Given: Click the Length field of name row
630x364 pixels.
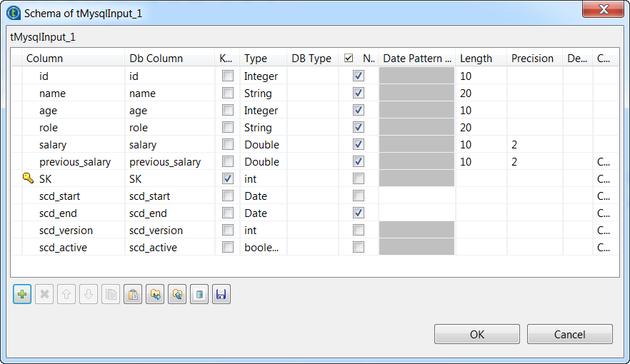Looking at the screenshot, I should [x=481, y=93].
